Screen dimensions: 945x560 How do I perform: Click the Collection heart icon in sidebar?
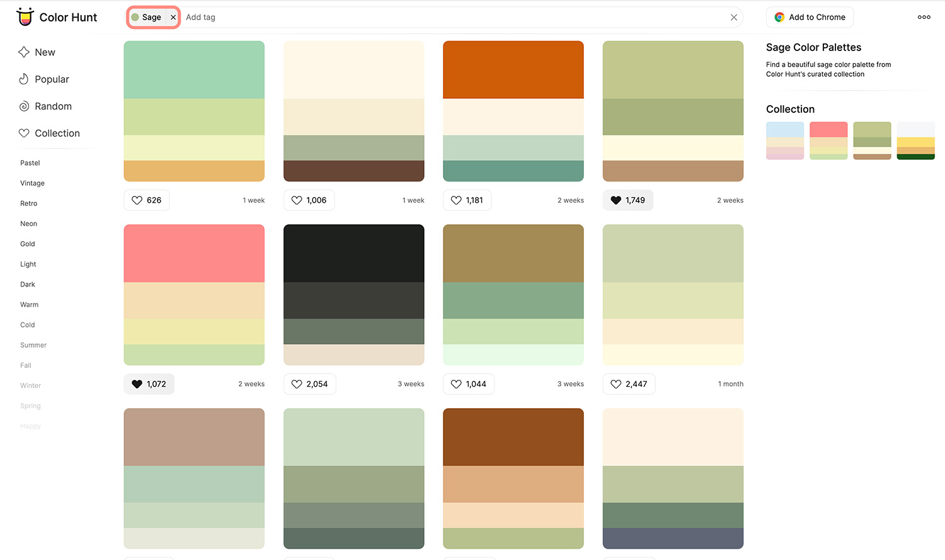pyautogui.click(x=24, y=134)
